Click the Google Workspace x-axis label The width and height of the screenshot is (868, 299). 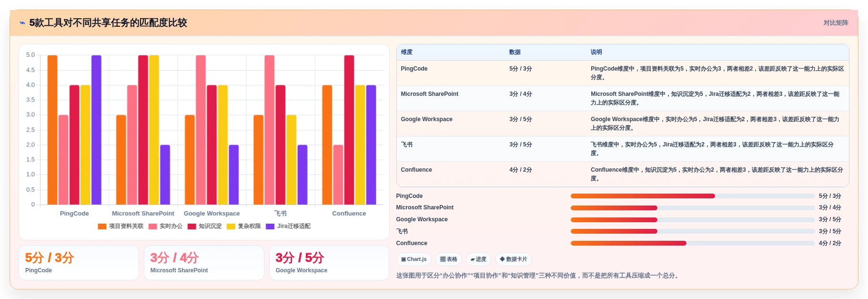pyautogui.click(x=212, y=214)
